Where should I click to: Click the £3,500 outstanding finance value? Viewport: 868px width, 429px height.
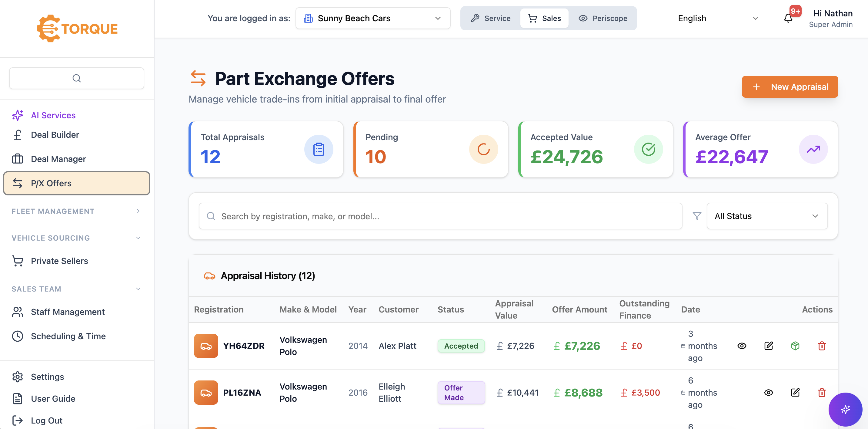coord(645,393)
